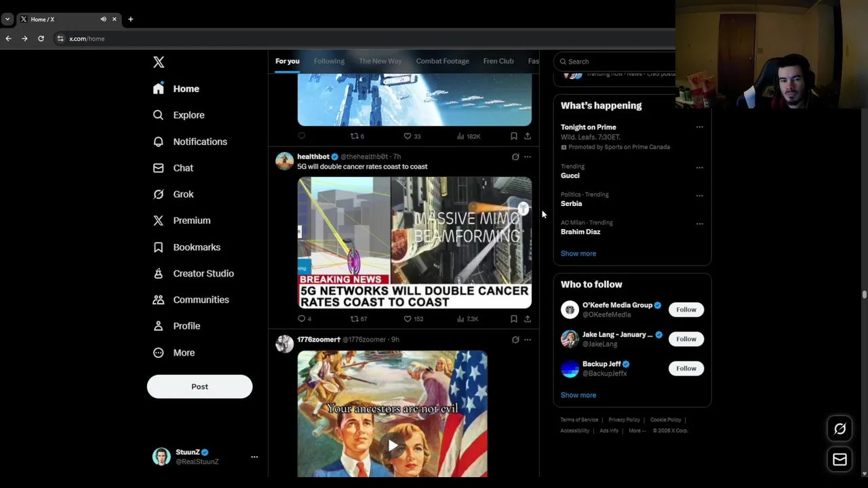Open Profile page
Screen dimensions: 868x488
click(x=177, y=326)
